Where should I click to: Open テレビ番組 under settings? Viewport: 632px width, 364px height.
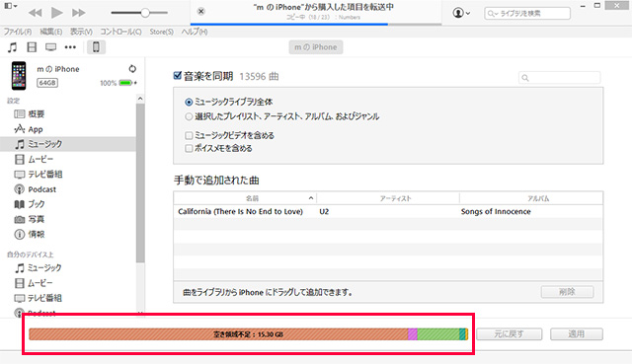tap(39, 174)
